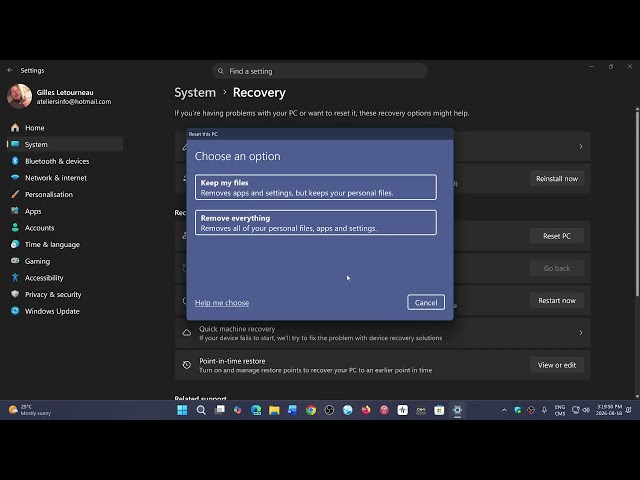
Task: Open Network & internet settings
Action: click(x=65, y=178)
